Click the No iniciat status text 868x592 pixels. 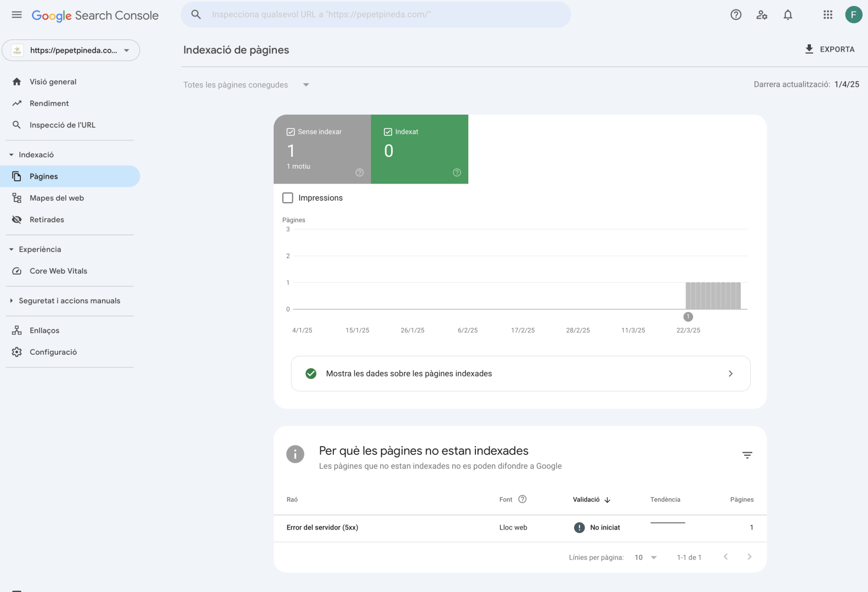pos(605,527)
